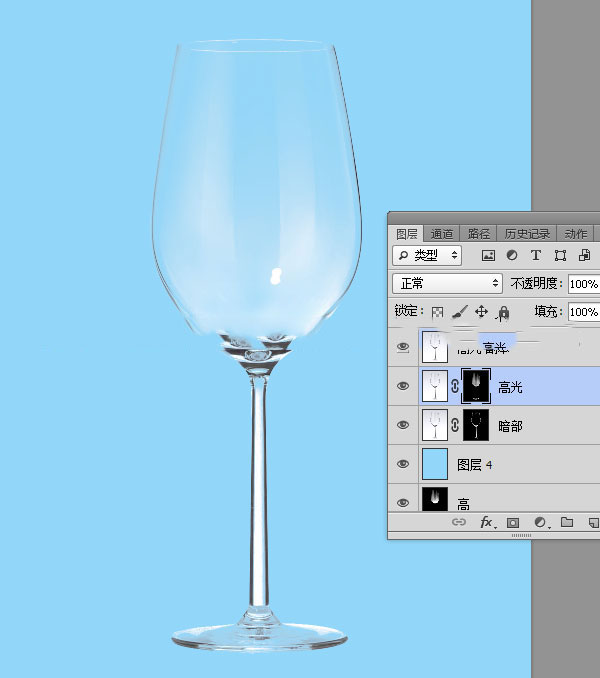
Task: Toggle mask link on 高光 layer
Action: click(x=455, y=386)
